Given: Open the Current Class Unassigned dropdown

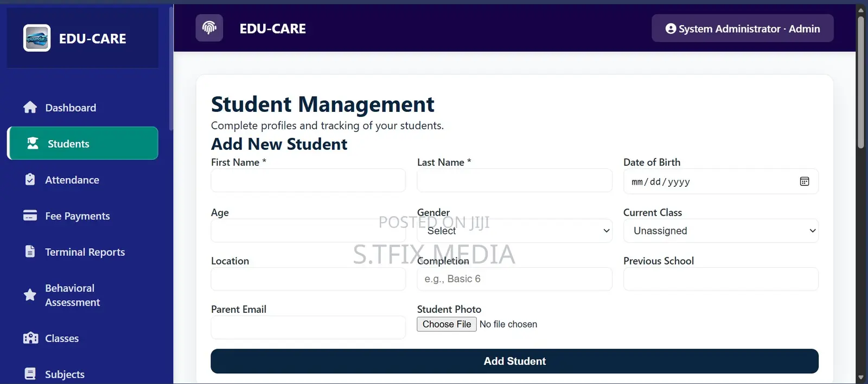Looking at the screenshot, I should 720,230.
